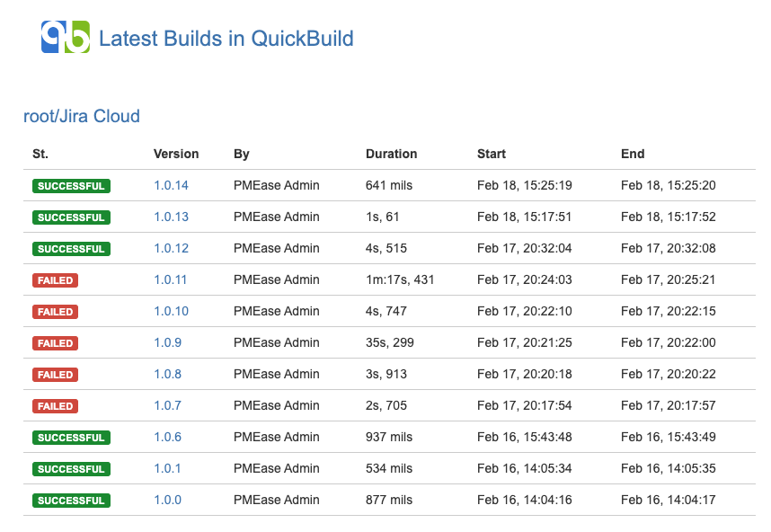Open build version 1.0.8
The image size is (771, 532).
click(168, 374)
